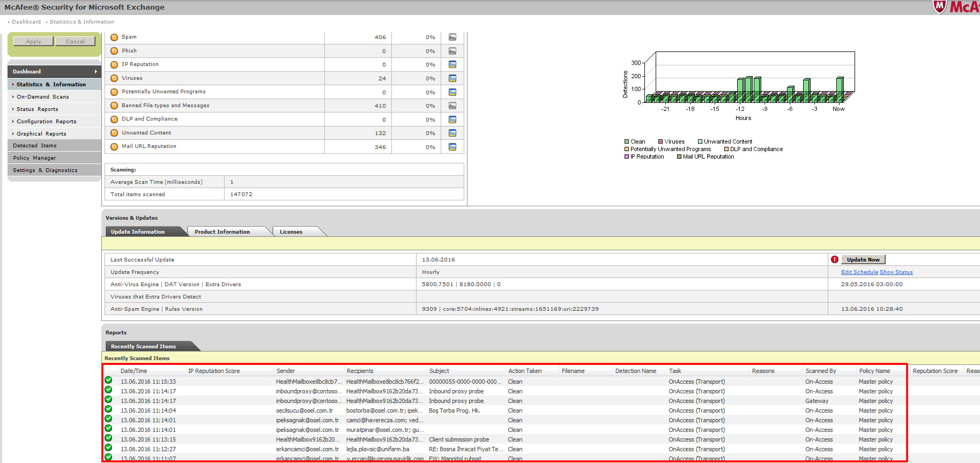Click Total items scanned value 147072

tap(241, 195)
